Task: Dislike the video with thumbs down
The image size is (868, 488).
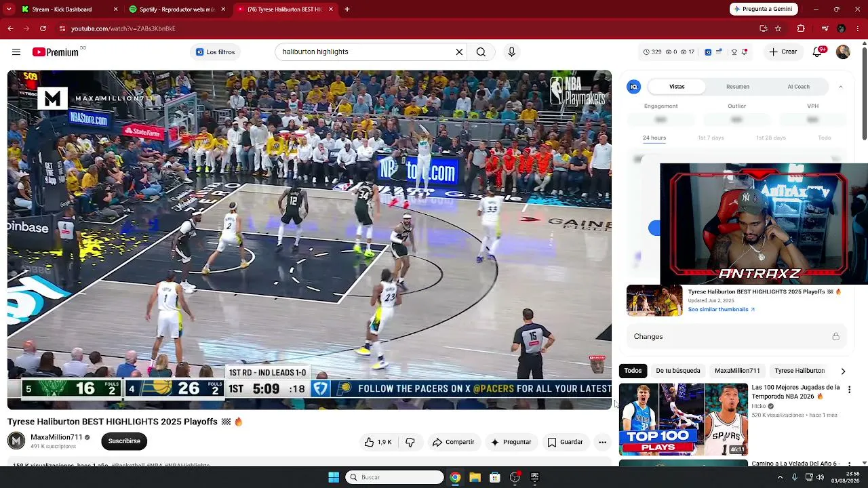Action: 410,442
